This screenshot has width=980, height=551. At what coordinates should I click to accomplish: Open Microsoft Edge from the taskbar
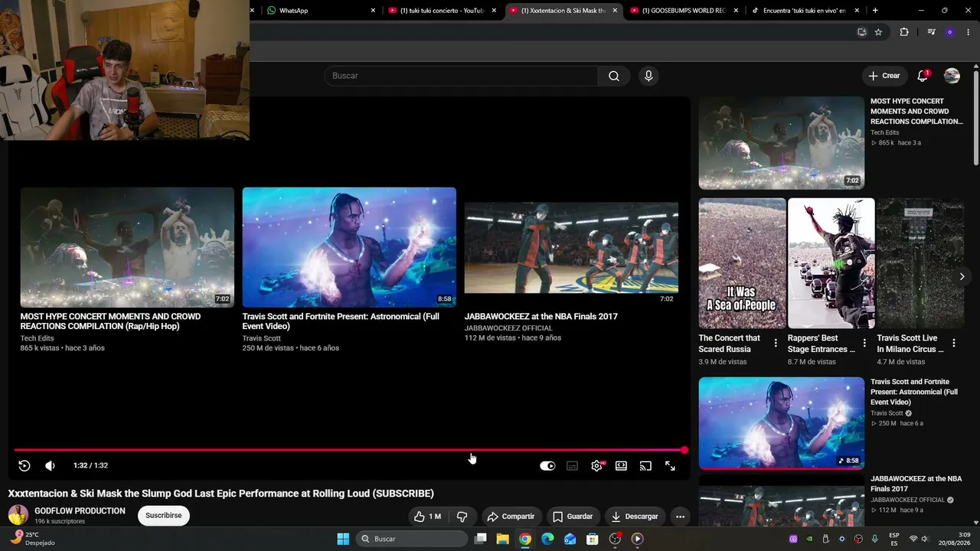pyautogui.click(x=547, y=539)
